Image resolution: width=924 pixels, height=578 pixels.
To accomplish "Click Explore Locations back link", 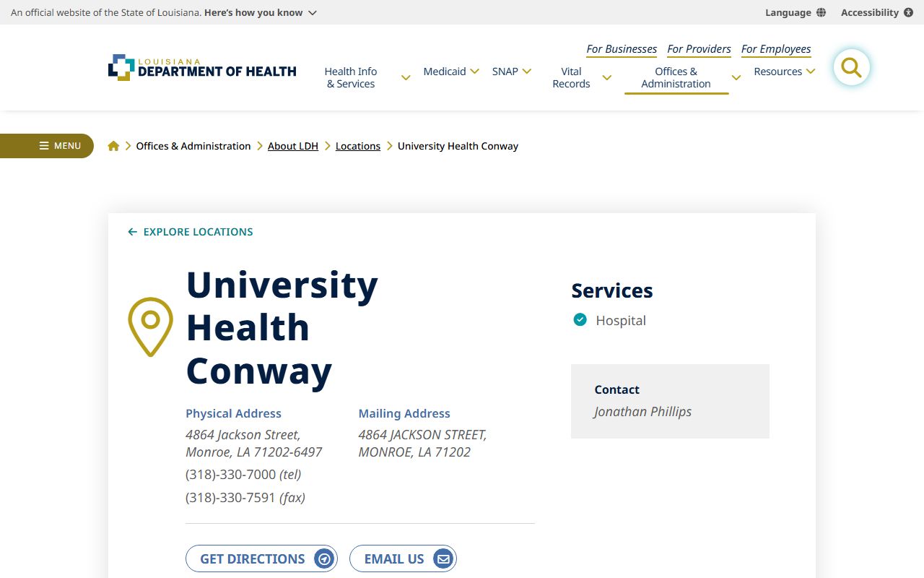I will pyautogui.click(x=191, y=232).
